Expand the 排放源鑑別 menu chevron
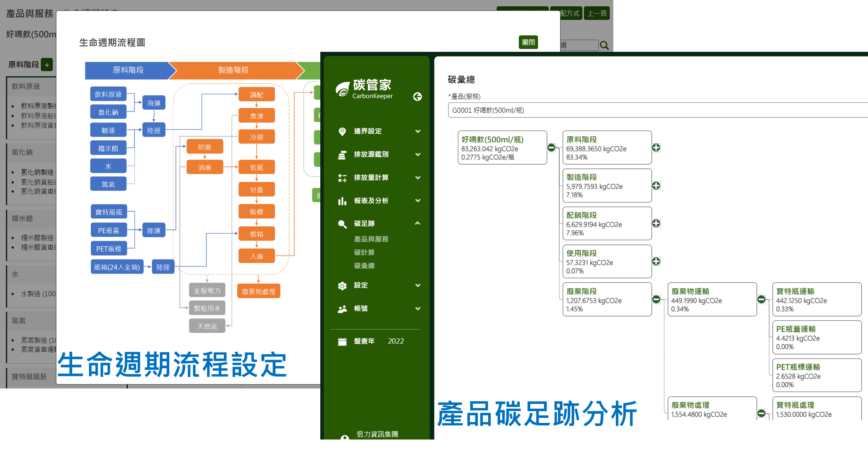Image resolution: width=868 pixels, height=449 pixels. (418, 155)
